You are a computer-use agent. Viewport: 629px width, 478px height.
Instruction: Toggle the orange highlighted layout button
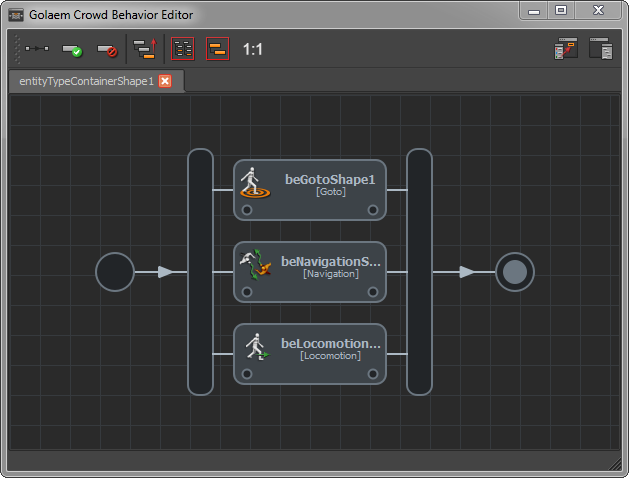pyautogui.click(x=217, y=49)
